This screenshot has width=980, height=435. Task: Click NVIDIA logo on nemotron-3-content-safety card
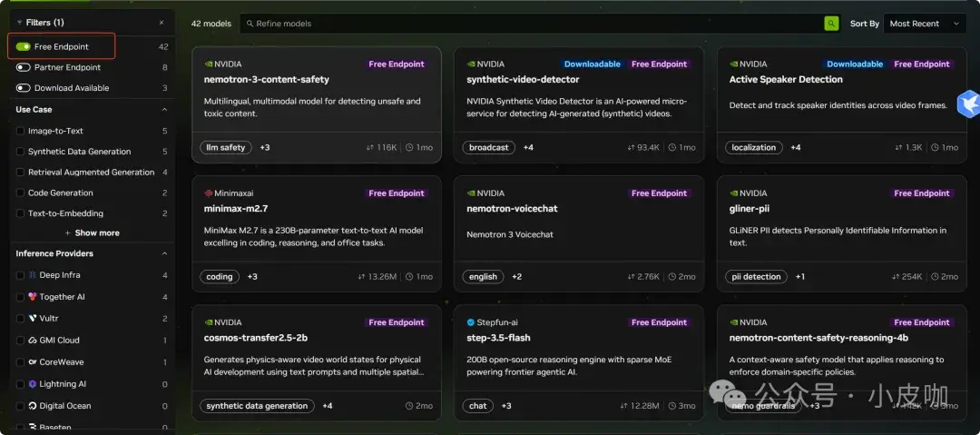pyautogui.click(x=209, y=64)
